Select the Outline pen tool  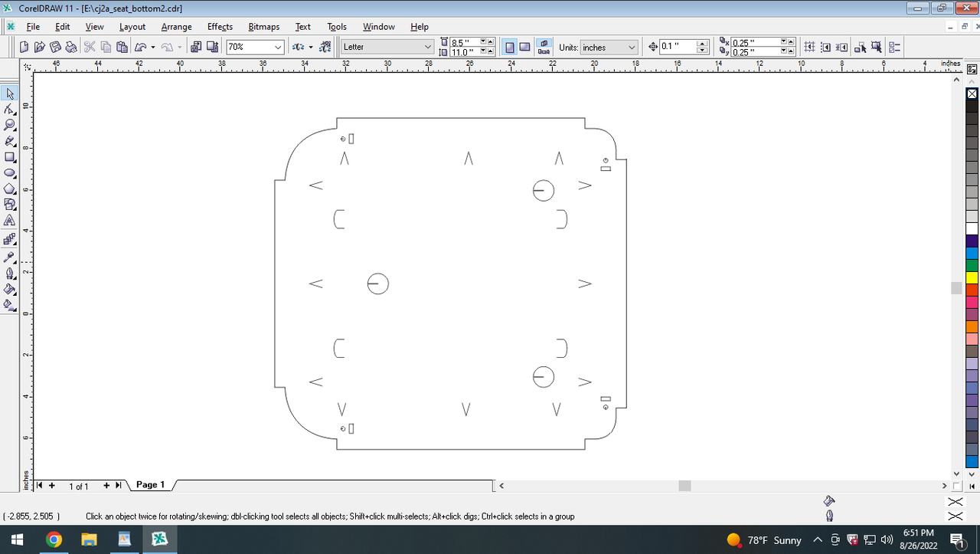[x=10, y=273]
